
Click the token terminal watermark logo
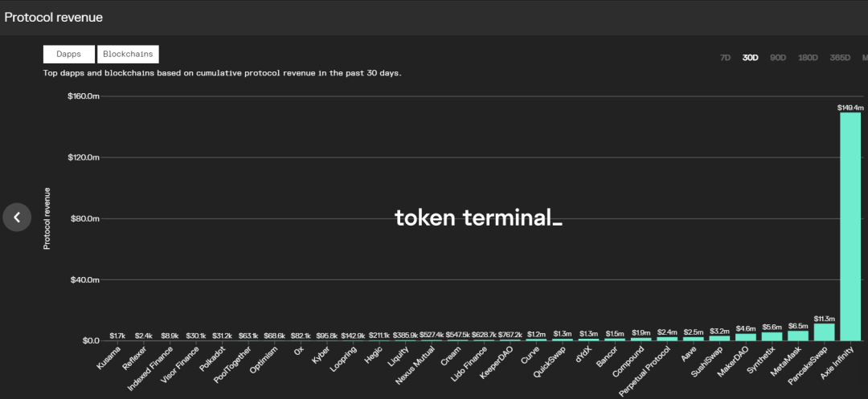click(478, 218)
